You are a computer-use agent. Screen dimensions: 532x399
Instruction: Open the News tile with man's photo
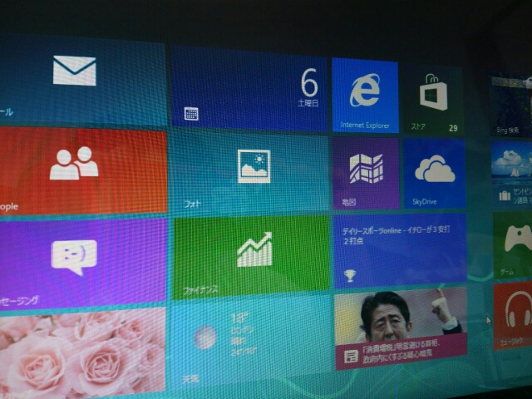pos(401,328)
